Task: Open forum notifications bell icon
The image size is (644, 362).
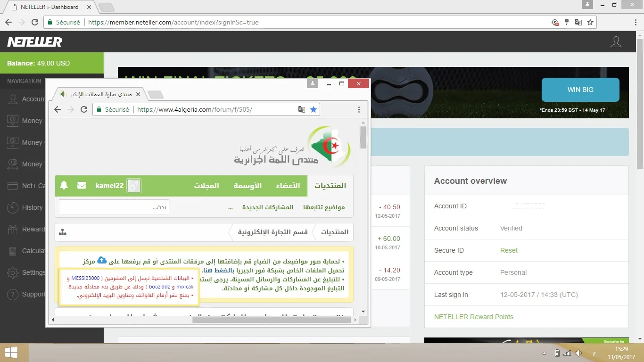Action: (64, 186)
